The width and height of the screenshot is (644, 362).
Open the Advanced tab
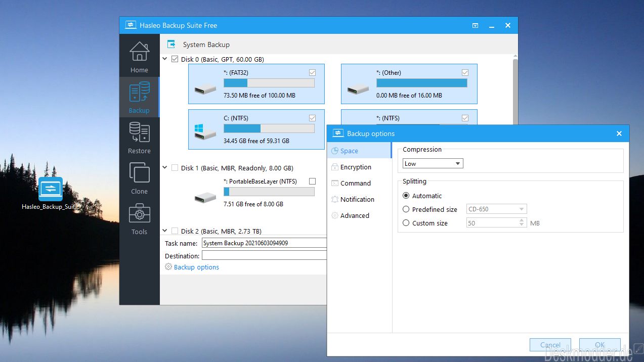pos(359,215)
